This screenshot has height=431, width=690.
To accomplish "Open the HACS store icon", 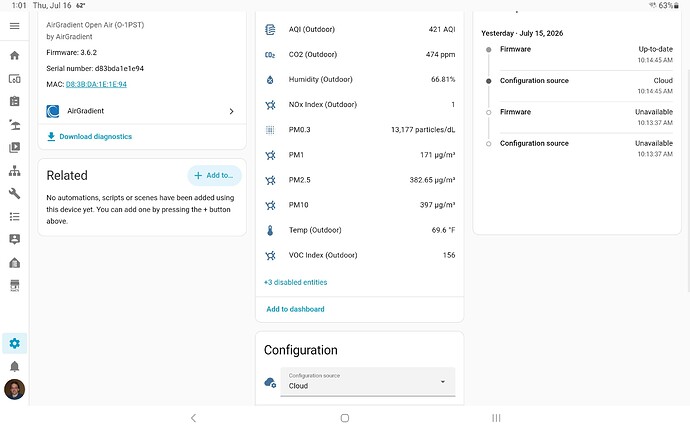I will pos(15,285).
